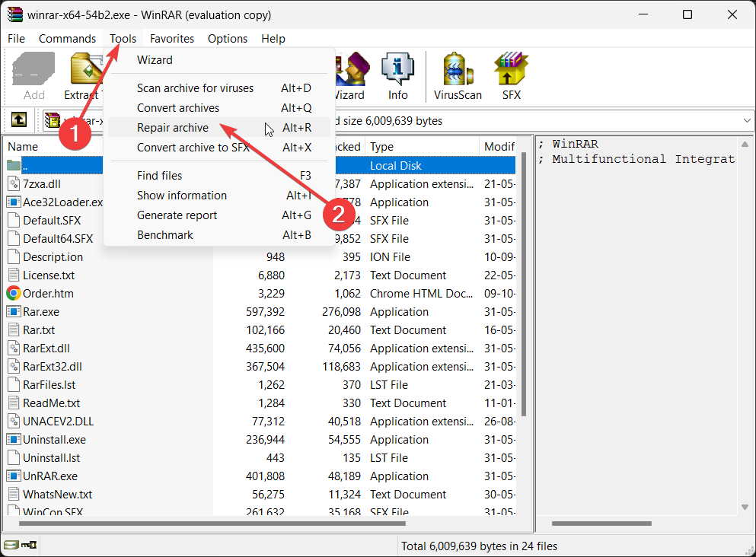Click the status bar total bytes text
The width and height of the screenshot is (756, 557).
pos(479,546)
